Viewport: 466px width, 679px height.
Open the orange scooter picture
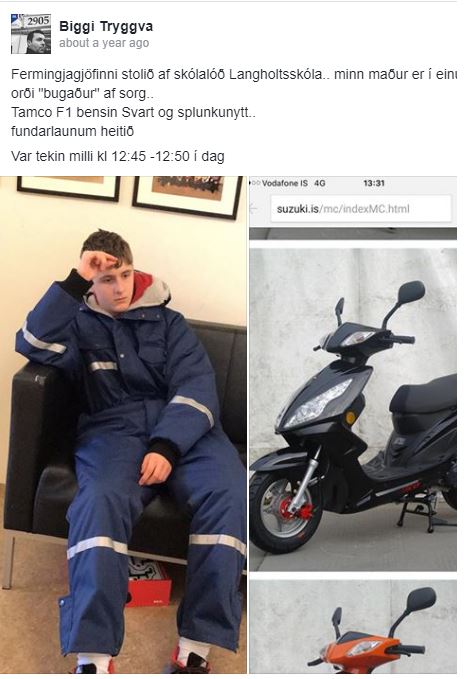click(x=353, y=627)
